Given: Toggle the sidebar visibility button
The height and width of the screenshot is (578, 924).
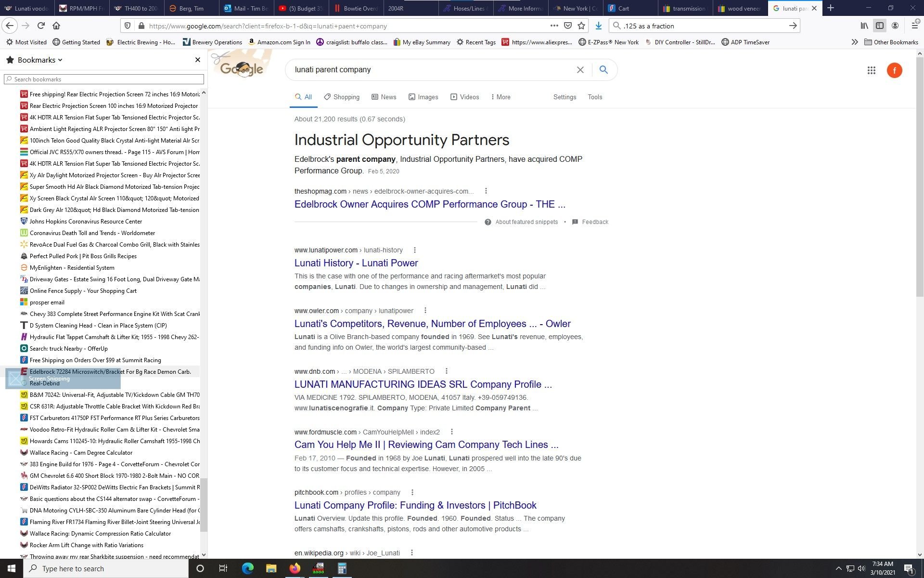Looking at the screenshot, I should pos(879,26).
